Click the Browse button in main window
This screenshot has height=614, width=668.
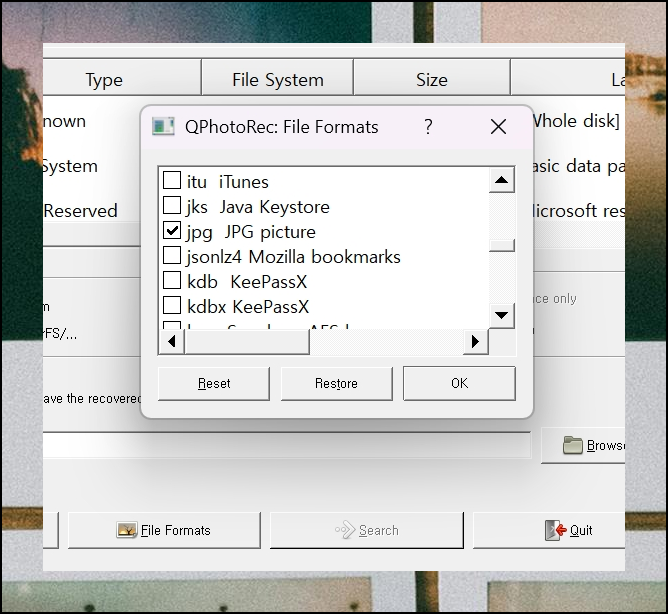(x=583, y=446)
